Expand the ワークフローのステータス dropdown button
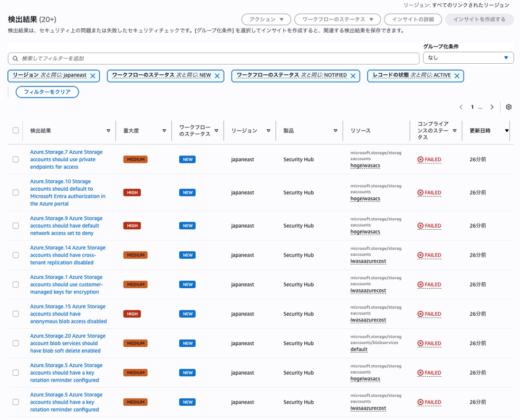Image resolution: width=520 pixels, height=420 pixels. click(x=338, y=19)
